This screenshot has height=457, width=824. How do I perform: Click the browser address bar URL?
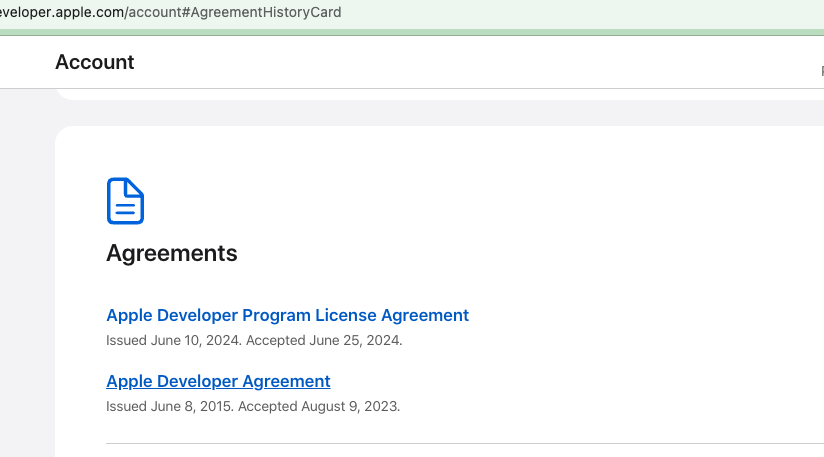point(170,13)
